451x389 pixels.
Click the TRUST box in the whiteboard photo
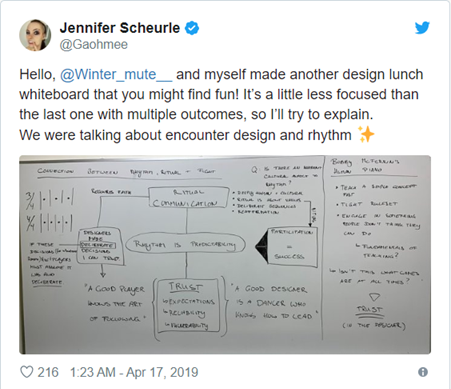point(187,305)
